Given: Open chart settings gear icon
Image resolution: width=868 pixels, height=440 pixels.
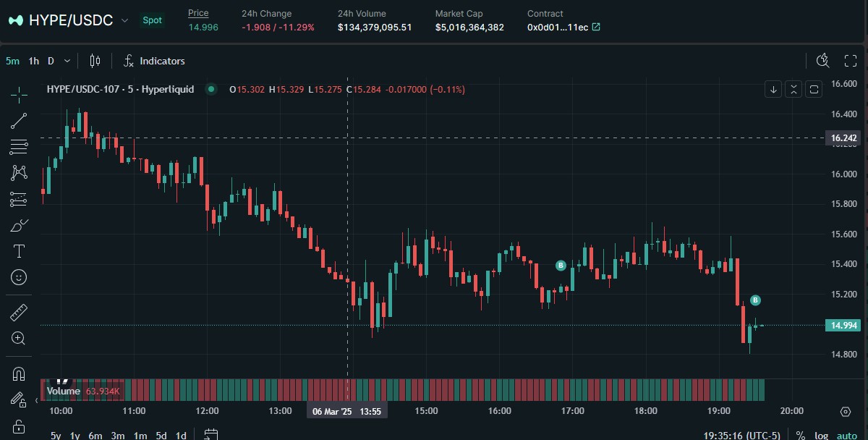Looking at the screenshot, I should pos(846,412).
